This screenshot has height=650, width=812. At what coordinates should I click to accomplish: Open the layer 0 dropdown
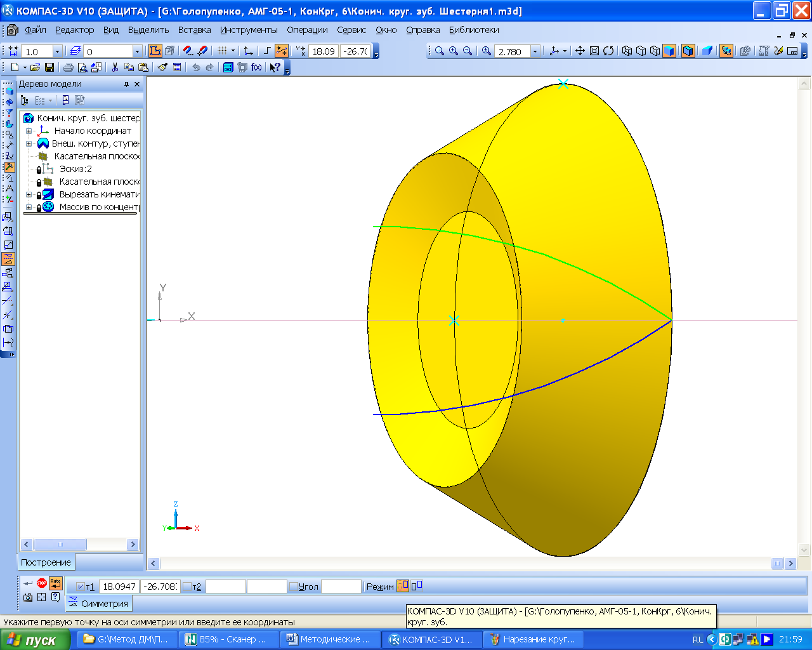click(x=137, y=52)
